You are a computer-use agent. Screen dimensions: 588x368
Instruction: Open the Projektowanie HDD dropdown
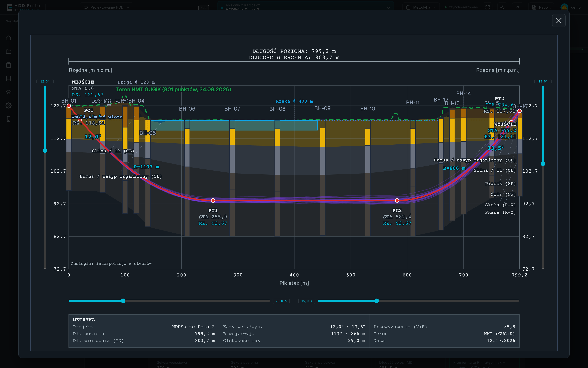106,7
